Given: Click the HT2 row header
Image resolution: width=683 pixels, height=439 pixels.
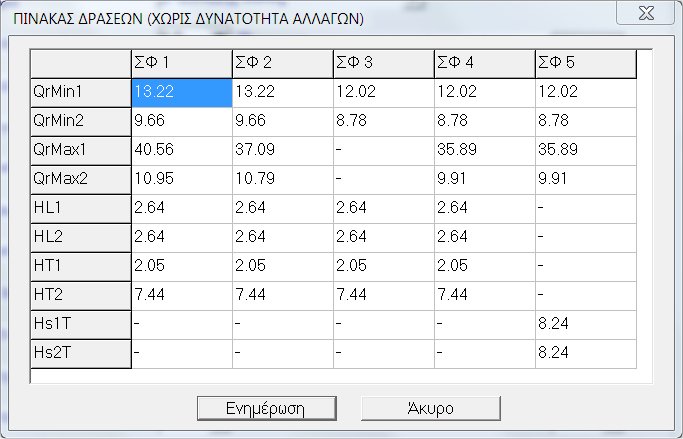Looking at the screenshot, I should point(81,295).
